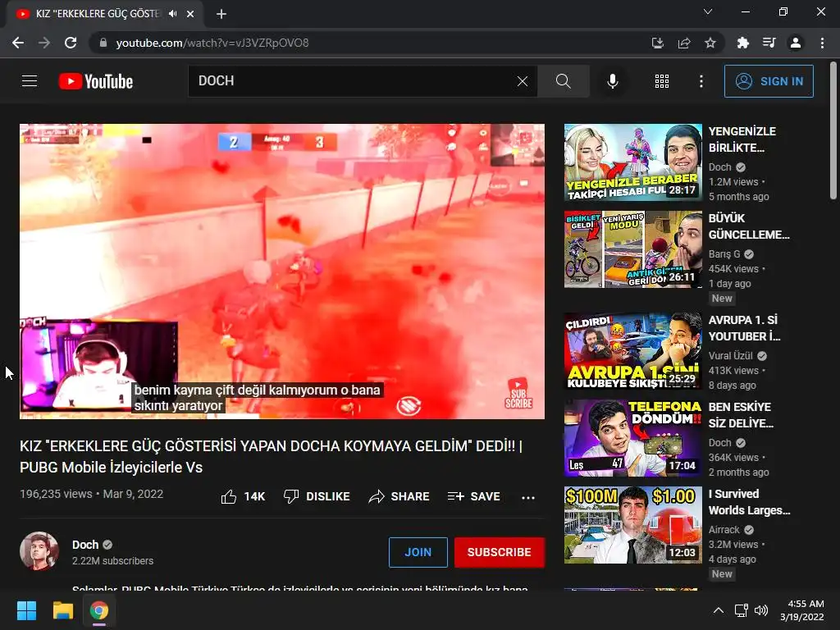Go forward in the browser
Image resolution: width=840 pixels, height=630 pixels.
(44, 43)
